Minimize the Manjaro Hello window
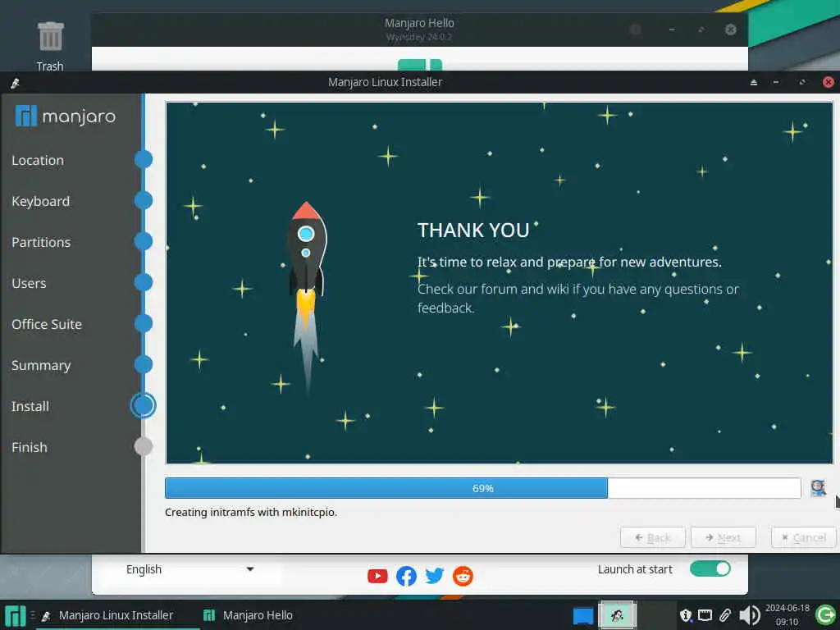 (671, 30)
